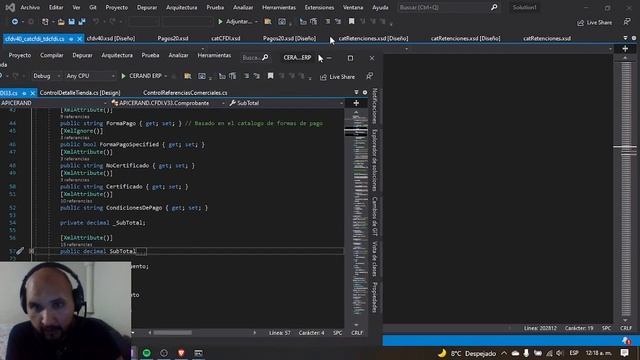Click the Visual Studio logo icon
640x360 pixels.
click(x=10, y=7)
